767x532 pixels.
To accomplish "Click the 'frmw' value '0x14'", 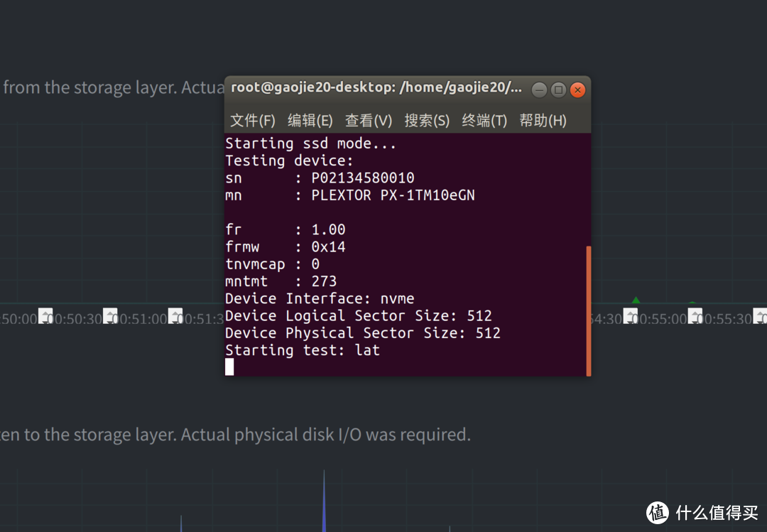I will coord(328,246).
